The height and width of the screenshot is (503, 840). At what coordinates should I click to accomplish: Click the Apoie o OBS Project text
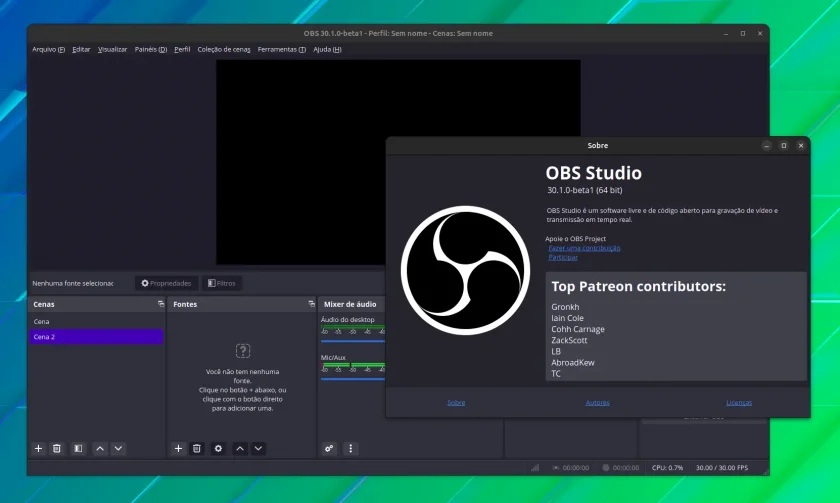click(x=575, y=239)
